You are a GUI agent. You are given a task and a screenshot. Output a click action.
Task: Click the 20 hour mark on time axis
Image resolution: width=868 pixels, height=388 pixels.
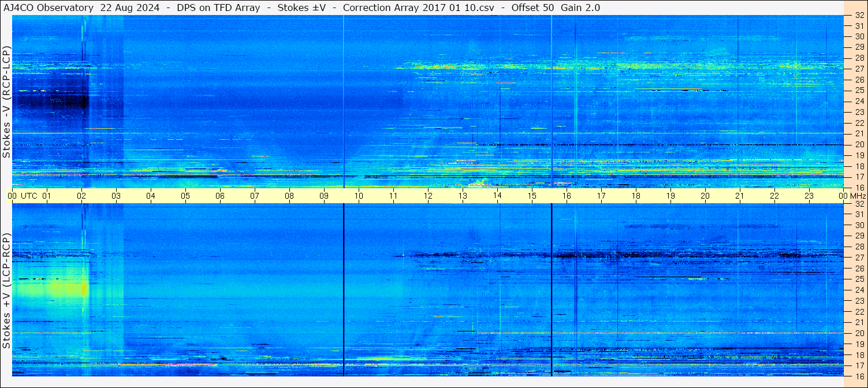[705, 196]
